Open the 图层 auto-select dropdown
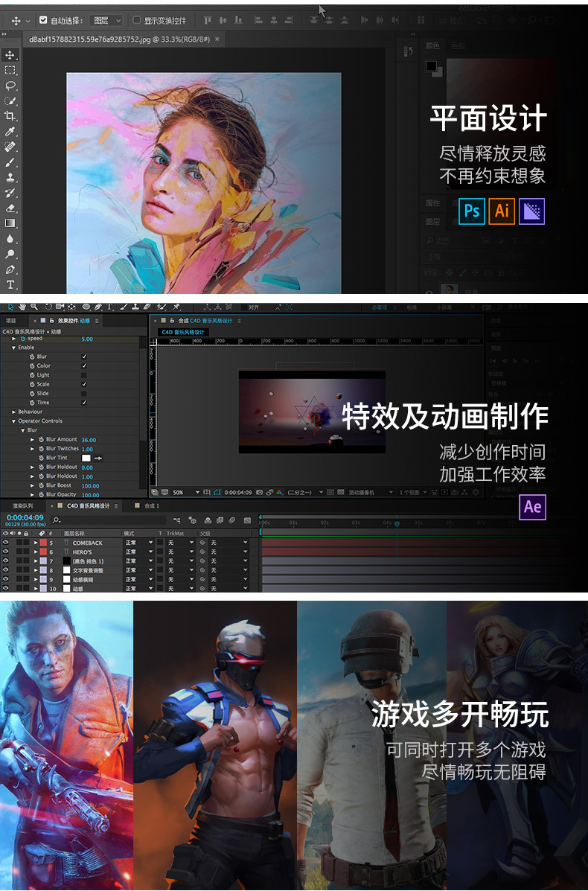Screen dimensions: 588x891 (106, 20)
